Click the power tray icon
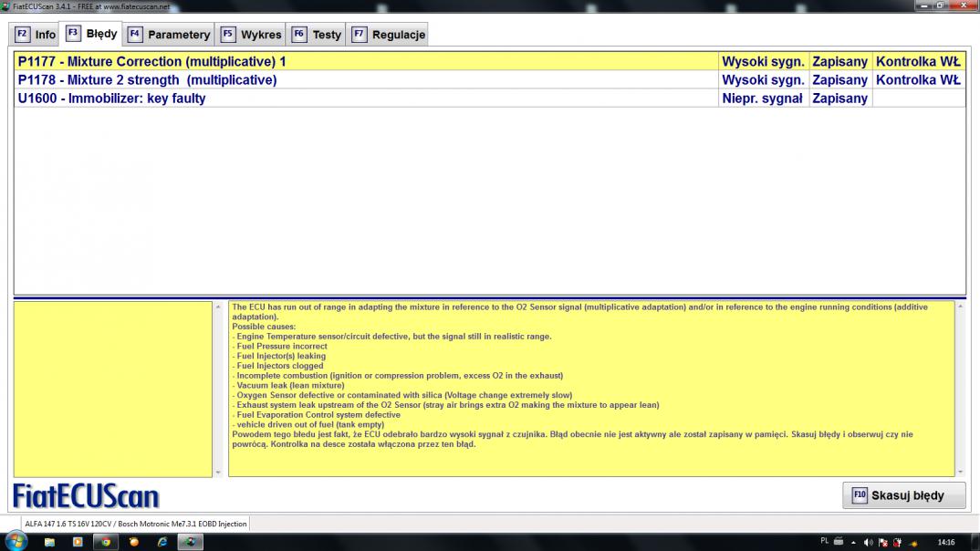This screenshot has height=551, width=980. [x=898, y=542]
